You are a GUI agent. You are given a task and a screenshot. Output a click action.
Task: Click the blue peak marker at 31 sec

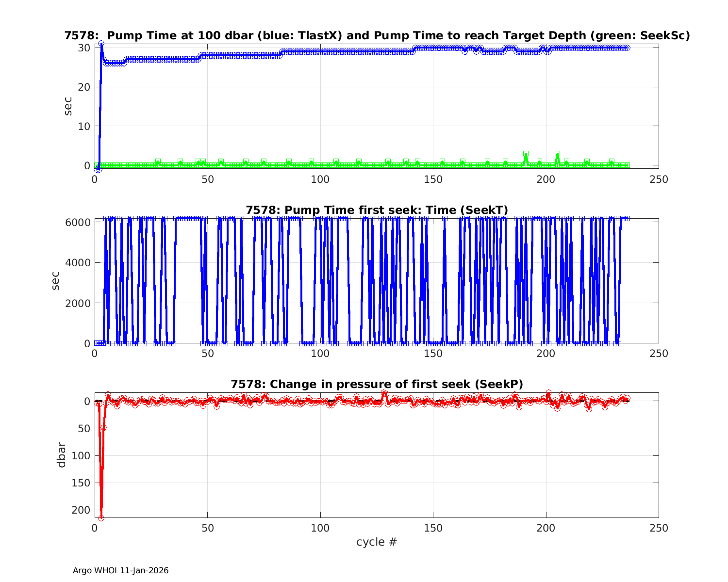pyautogui.click(x=101, y=44)
